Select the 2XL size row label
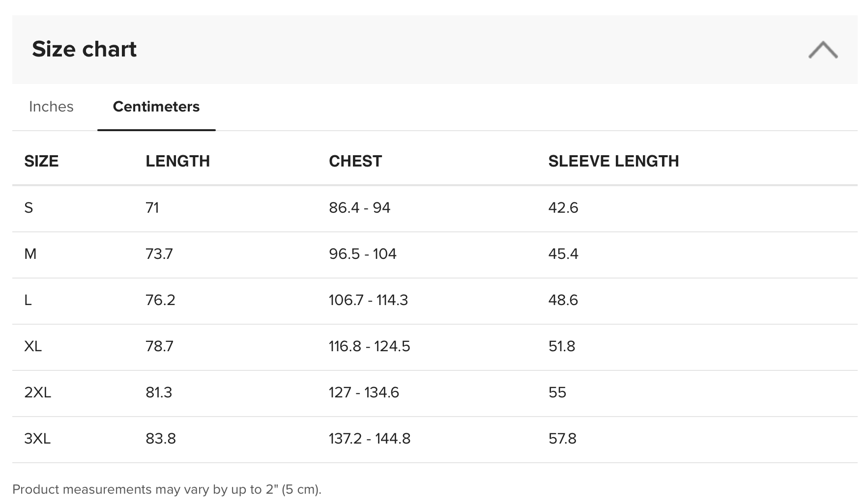 coord(37,392)
